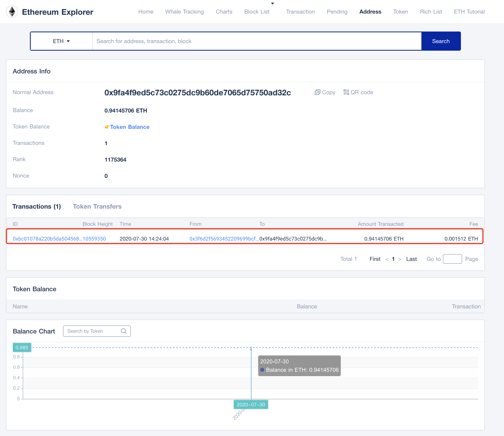504x436 pixels.
Task: Click the previous page arrow
Action: point(387,259)
